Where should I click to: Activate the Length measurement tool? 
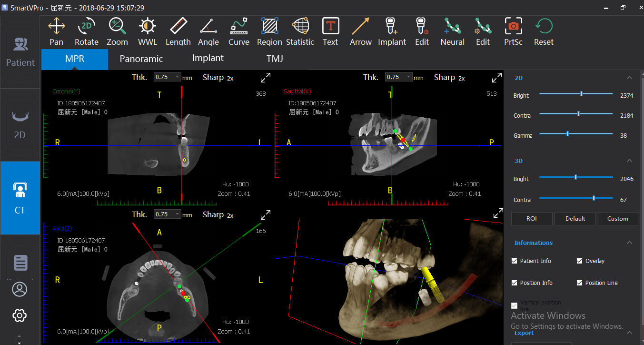(178, 31)
